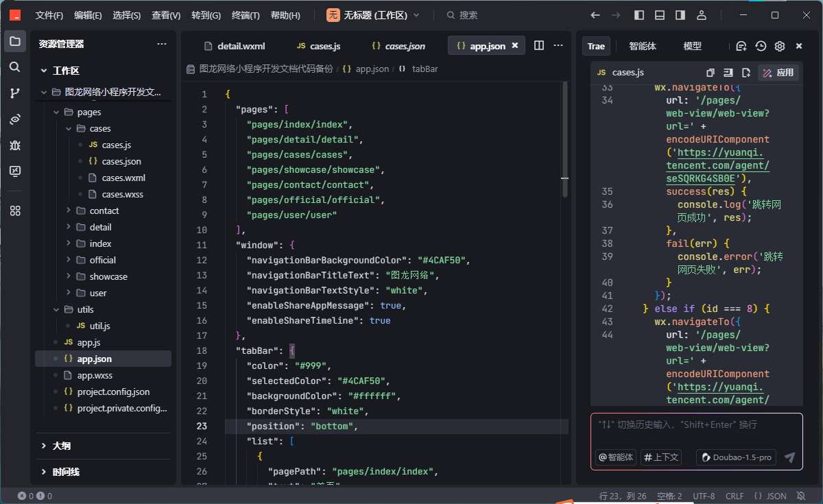Click the chat message input field

pos(696,425)
